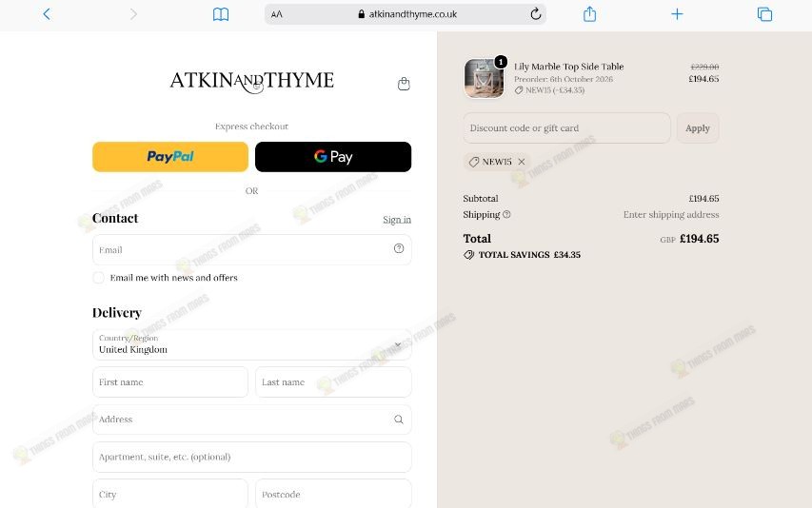Pay with PayPal express checkout
Viewport: 812px width, 508px height.
click(x=170, y=157)
